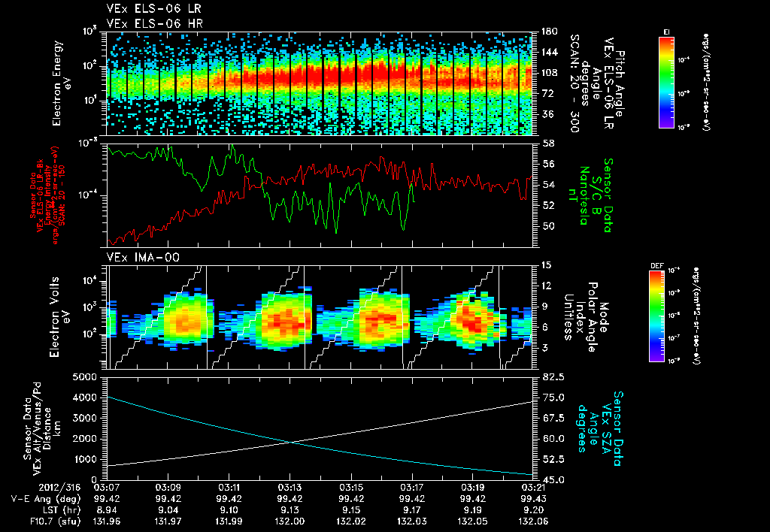
Task: Click the '82.5' SZA axis tick
Action: pos(554,377)
